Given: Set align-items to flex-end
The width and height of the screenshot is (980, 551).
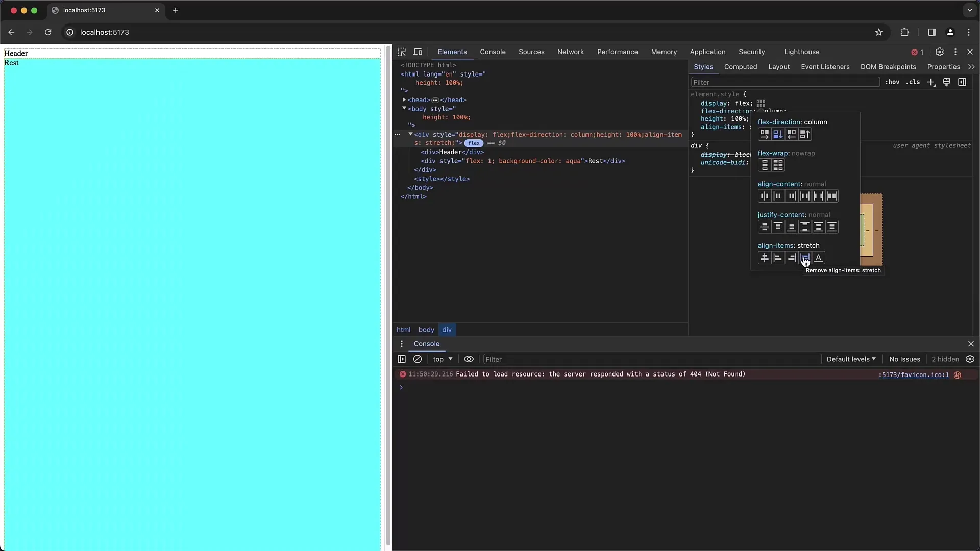Looking at the screenshot, I should [x=791, y=258].
